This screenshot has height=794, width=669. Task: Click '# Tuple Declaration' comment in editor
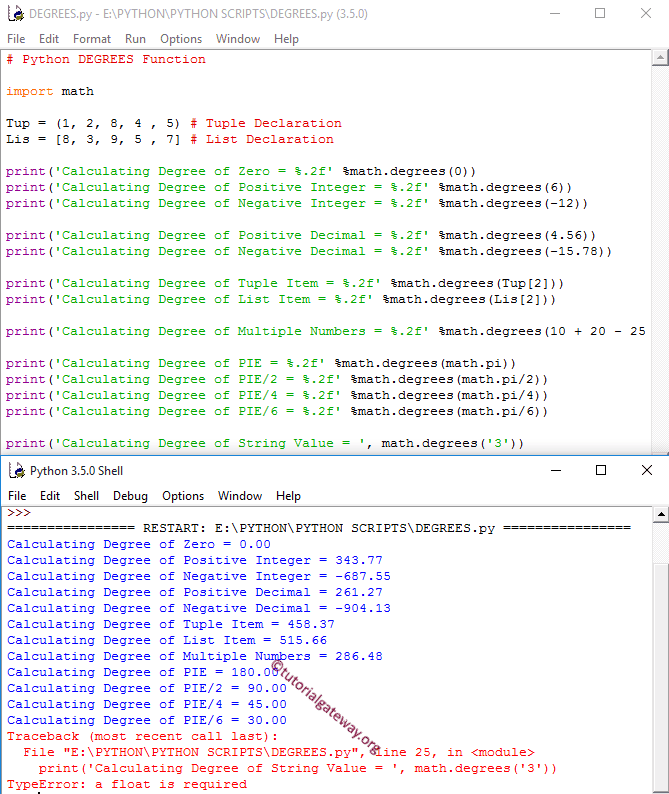(x=266, y=124)
